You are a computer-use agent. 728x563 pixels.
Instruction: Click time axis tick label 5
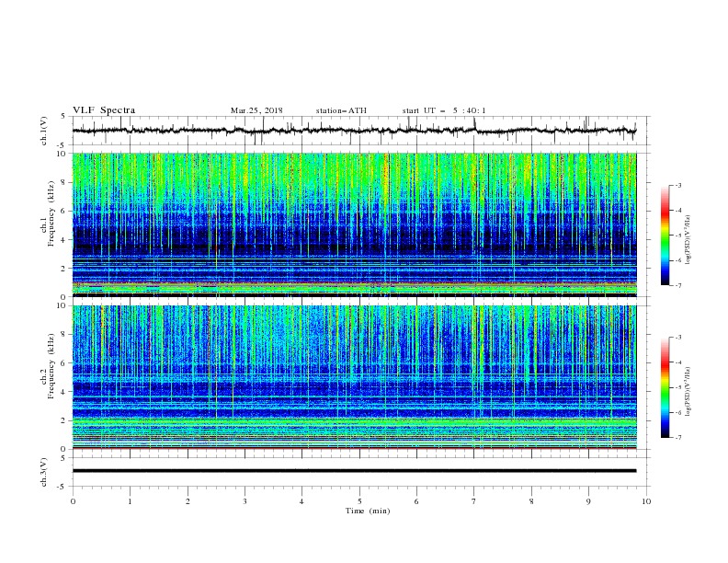(x=359, y=501)
